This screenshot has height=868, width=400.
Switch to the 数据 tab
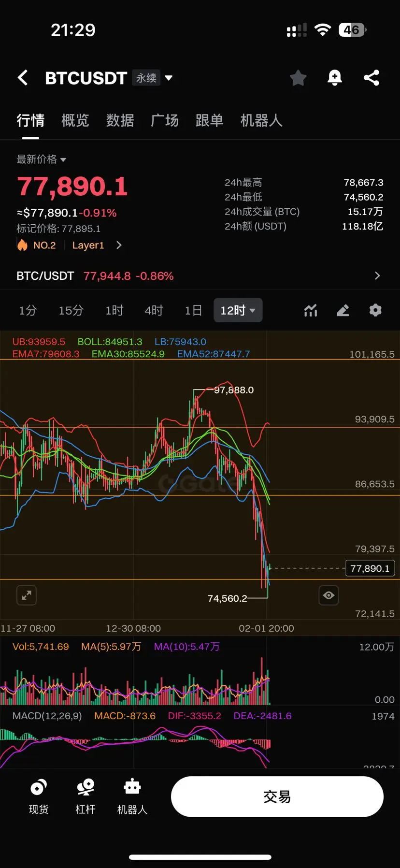(120, 120)
